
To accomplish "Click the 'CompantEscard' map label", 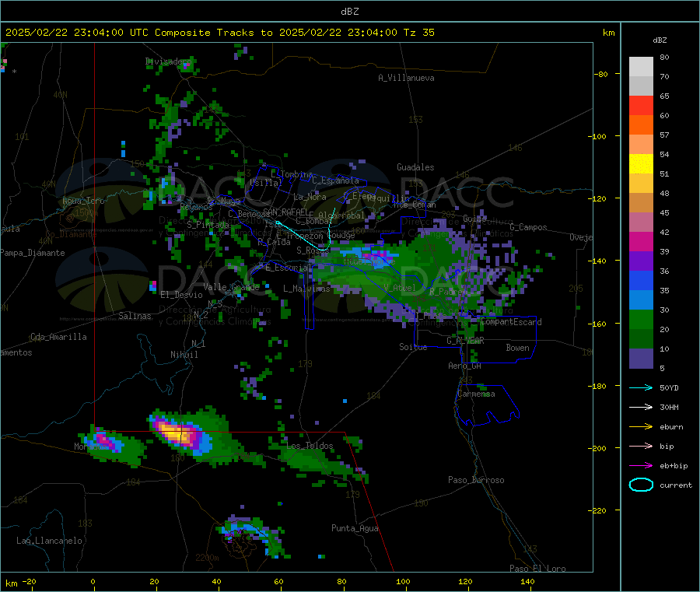I will (511, 322).
